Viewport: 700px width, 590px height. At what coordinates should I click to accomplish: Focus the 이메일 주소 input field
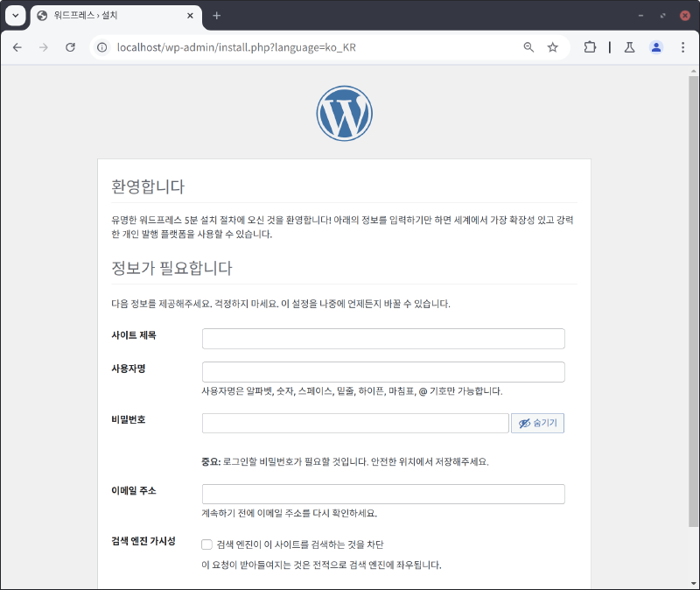pos(383,494)
